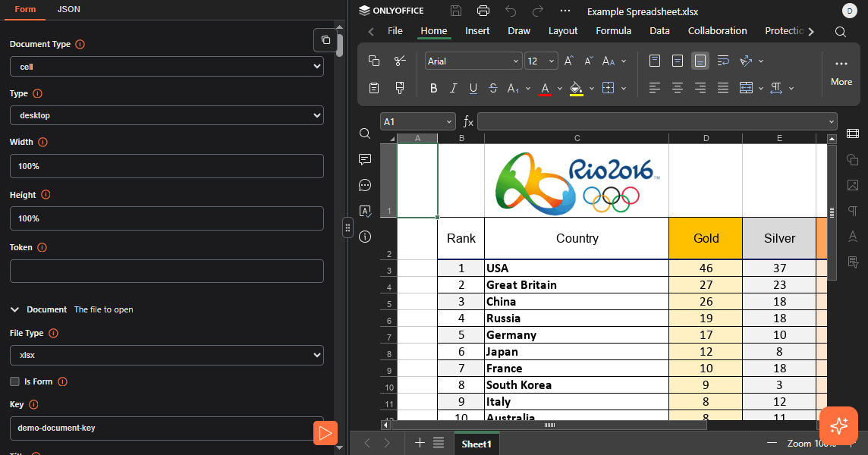868x455 pixels.
Task: Click the Token input field
Action: click(167, 271)
